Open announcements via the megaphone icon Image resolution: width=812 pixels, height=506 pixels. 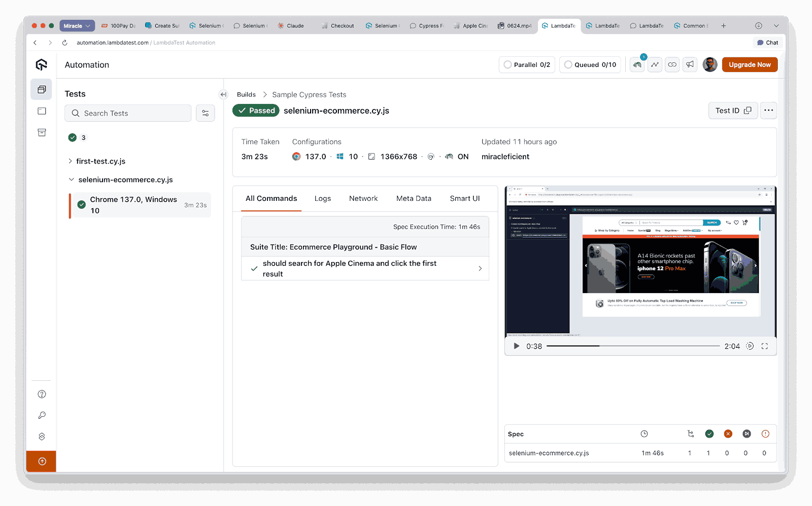point(690,64)
